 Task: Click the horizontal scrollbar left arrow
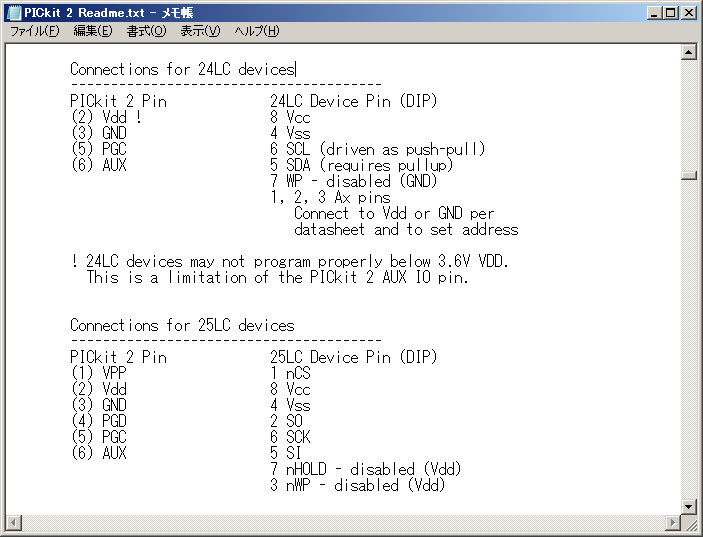pos(13,522)
